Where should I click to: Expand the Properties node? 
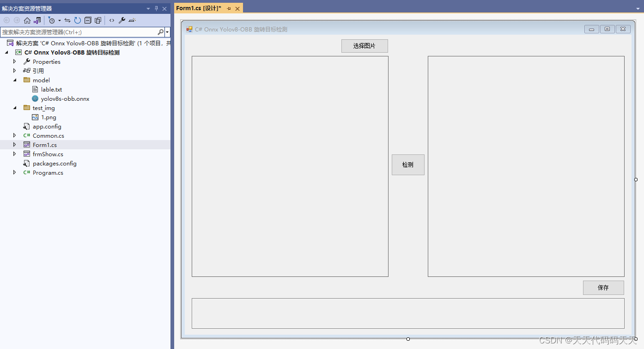pos(15,61)
